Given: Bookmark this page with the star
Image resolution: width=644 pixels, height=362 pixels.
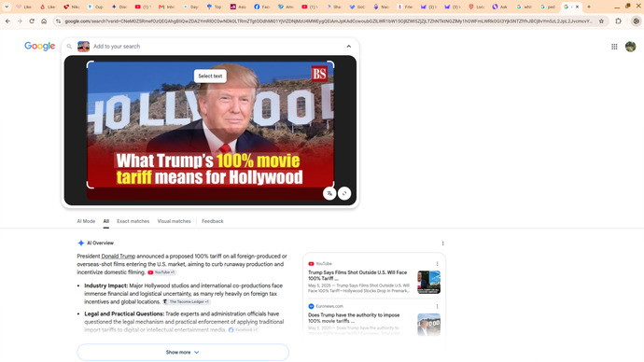Looking at the screenshot, I should (601, 21).
